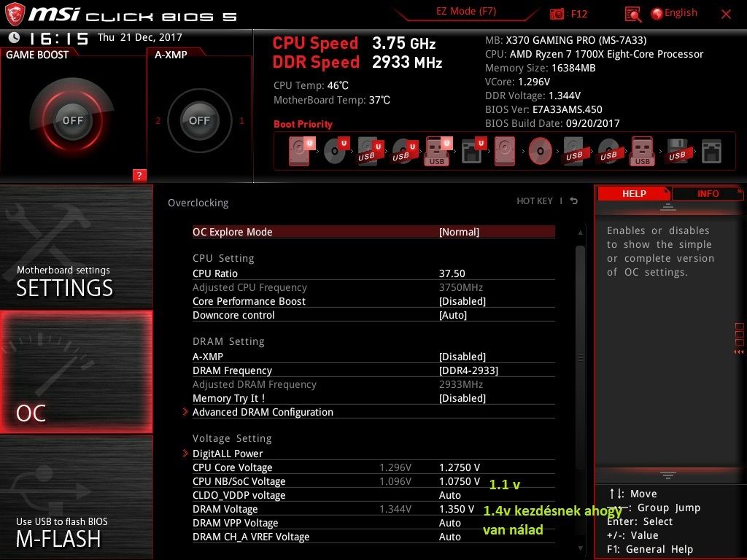Click the settings list scrollbar thumb
Viewport: 747px width, 560px height.
580,357
